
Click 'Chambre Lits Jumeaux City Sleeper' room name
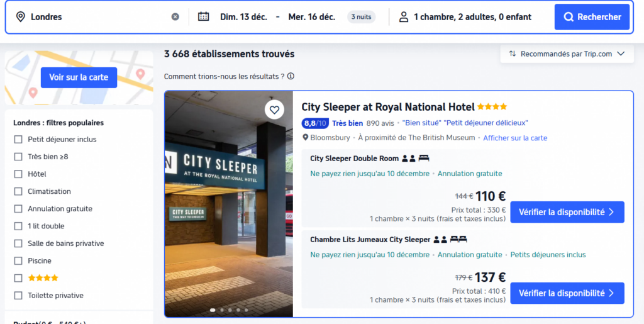[x=370, y=240]
